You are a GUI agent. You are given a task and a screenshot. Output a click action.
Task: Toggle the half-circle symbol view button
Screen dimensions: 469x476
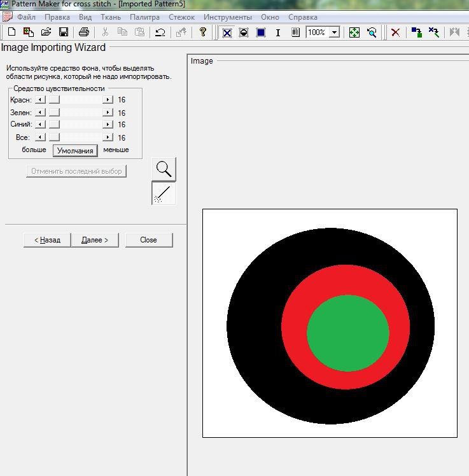(244, 32)
